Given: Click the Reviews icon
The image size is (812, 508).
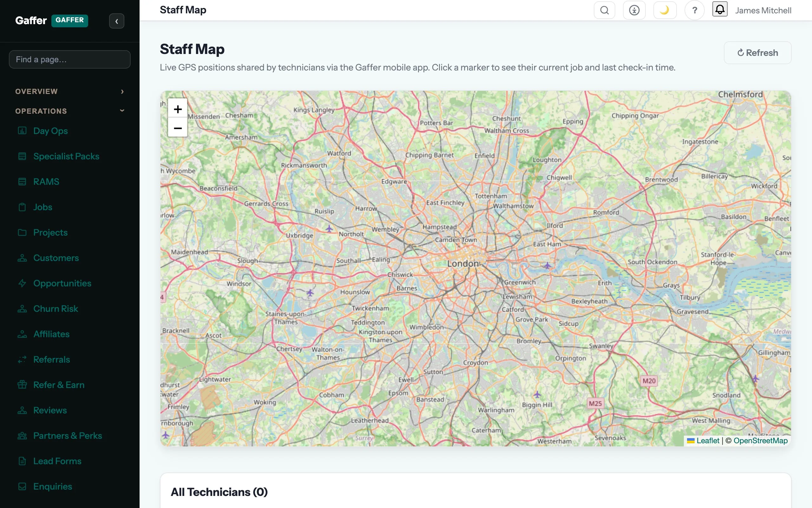Looking at the screenshot, I should point(22,410).
